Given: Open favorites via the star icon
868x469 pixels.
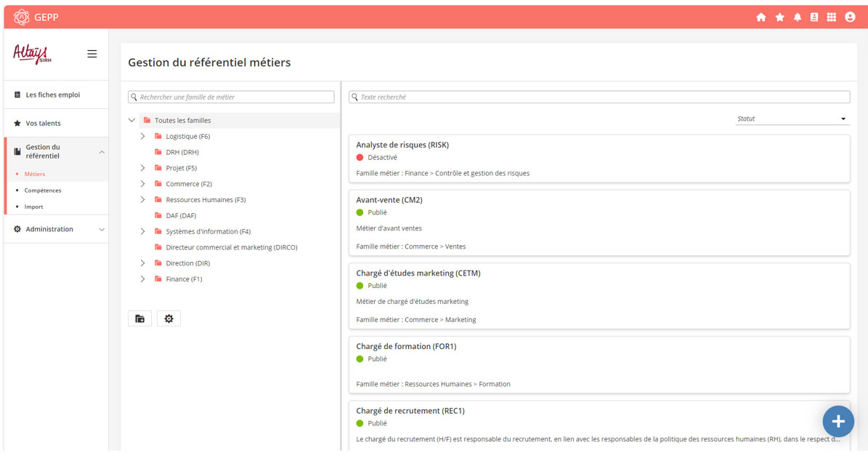Looking at the screenshot, I should click(779, 17).
